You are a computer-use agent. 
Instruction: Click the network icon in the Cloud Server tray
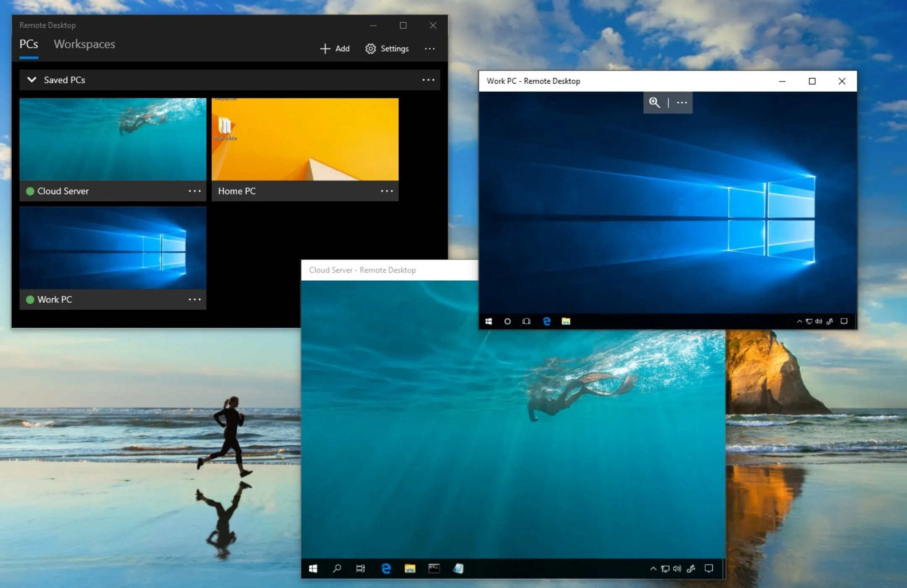coord(666,568)
